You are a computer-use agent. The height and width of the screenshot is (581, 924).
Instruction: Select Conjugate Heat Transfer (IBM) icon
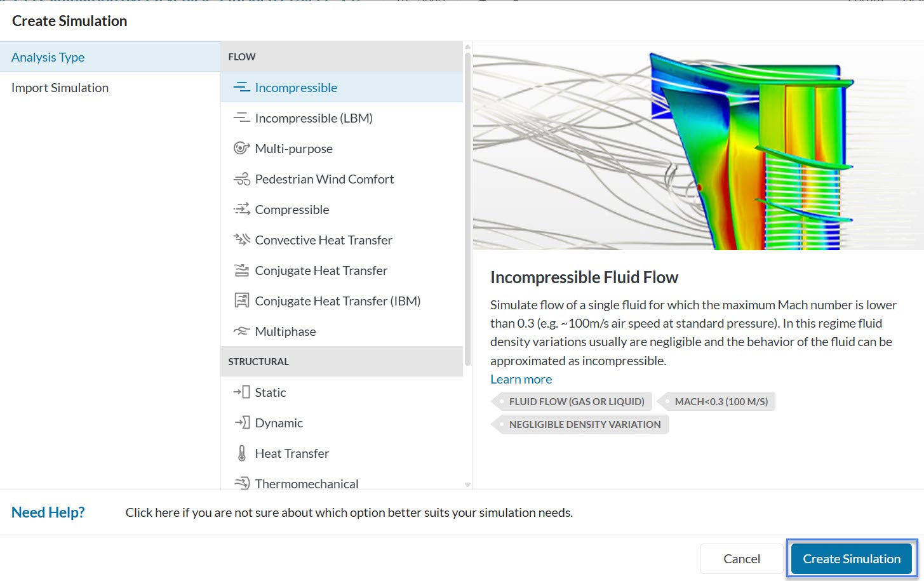point(241,301)
